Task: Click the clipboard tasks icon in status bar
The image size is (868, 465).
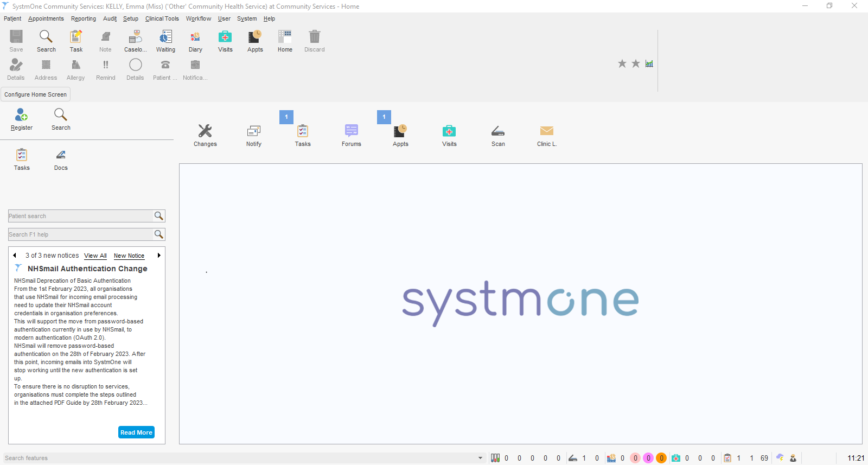Action: (x=727, y=458)
